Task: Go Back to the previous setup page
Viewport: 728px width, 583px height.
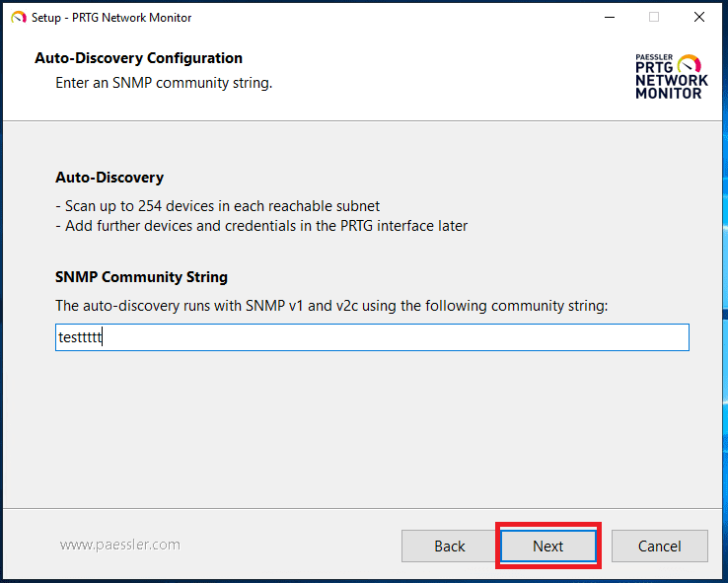Action: pyautogui.click(x=450, y=546)
